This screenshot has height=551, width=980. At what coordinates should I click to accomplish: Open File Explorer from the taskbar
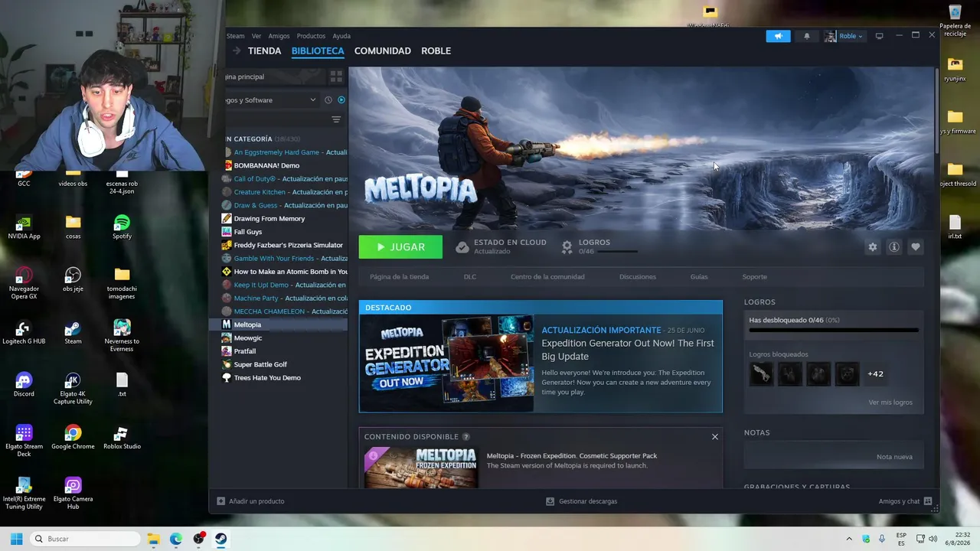153,539
